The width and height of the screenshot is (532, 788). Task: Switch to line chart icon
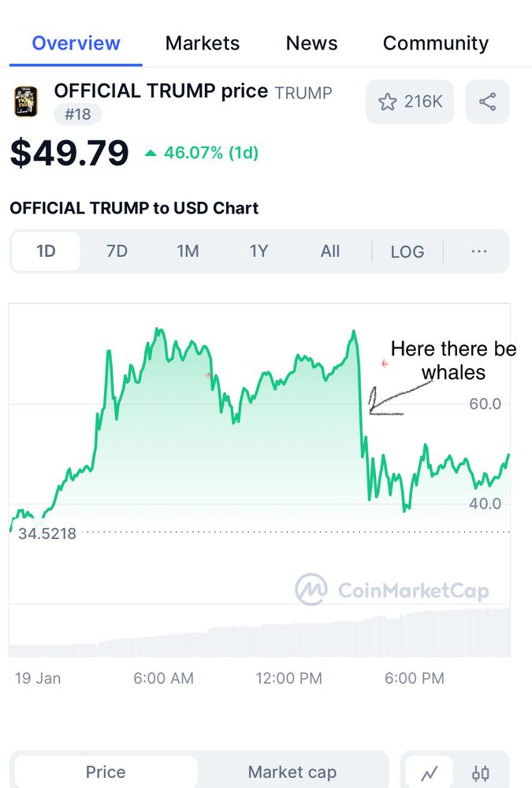pos(429,771)
